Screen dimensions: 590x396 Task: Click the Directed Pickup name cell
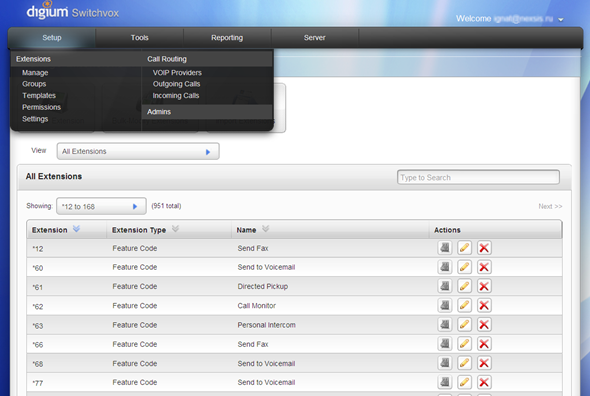tap(263, 286)
